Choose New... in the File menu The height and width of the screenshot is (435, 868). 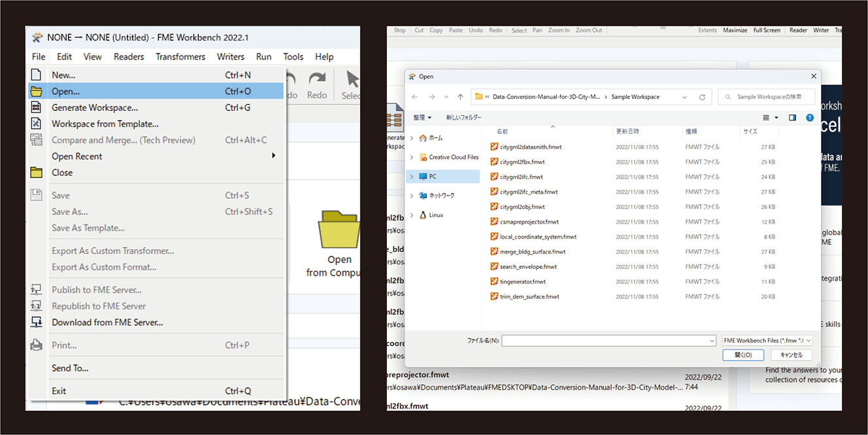tap(157, 75)
